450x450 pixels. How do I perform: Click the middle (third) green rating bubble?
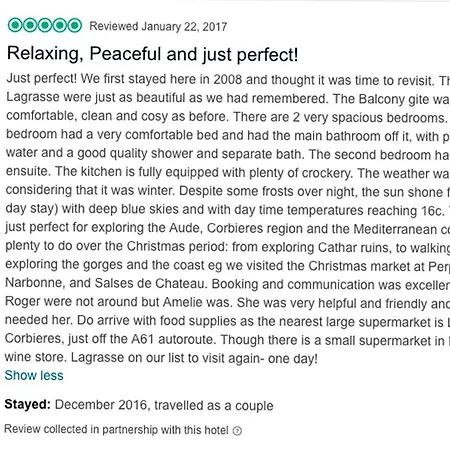click(x=45, y=25)
